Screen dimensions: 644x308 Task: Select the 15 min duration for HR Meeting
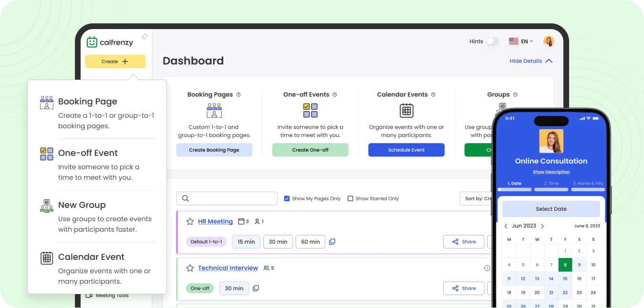click(246, 242)
